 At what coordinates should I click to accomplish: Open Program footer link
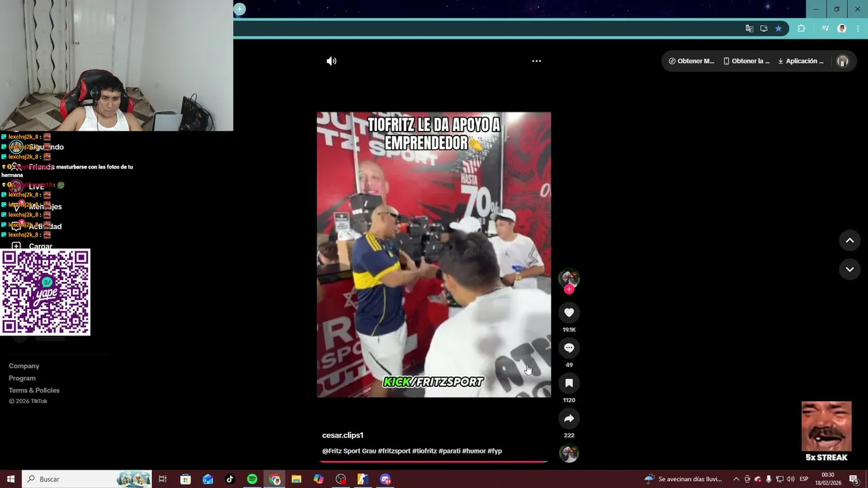click(22, 378)
